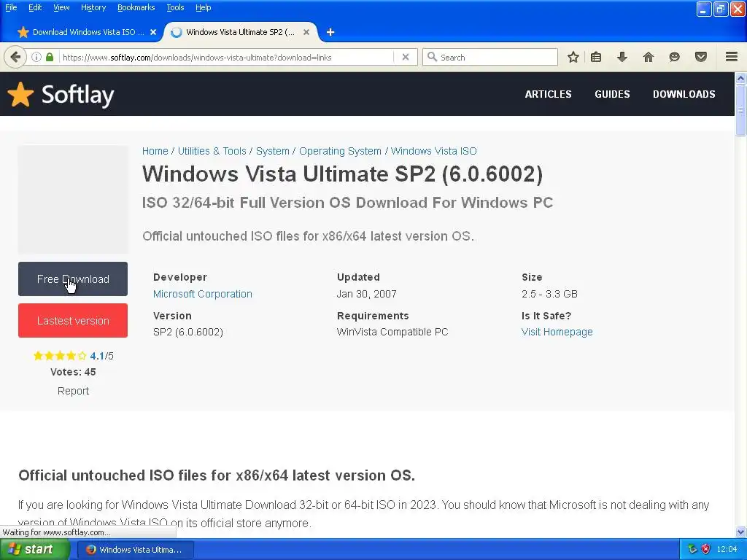Open the View menu
747x560 pixels.
tap(61, 7)
